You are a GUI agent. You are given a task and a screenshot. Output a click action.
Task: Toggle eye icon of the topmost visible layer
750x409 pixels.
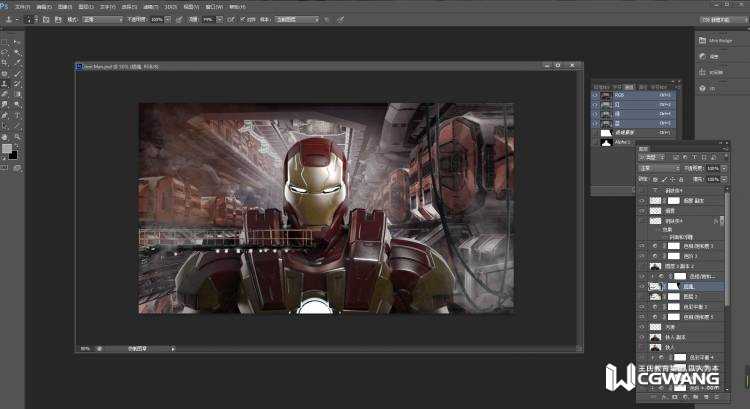pos(642,199)
